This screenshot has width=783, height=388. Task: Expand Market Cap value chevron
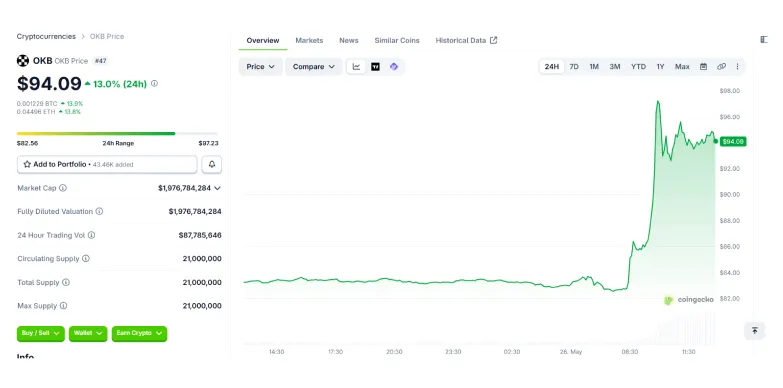[x=217, y=188]
